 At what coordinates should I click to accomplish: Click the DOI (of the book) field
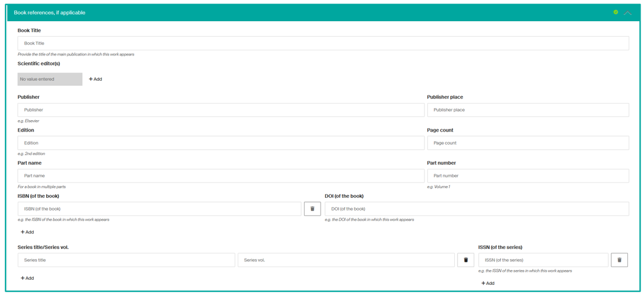point(476,209)
